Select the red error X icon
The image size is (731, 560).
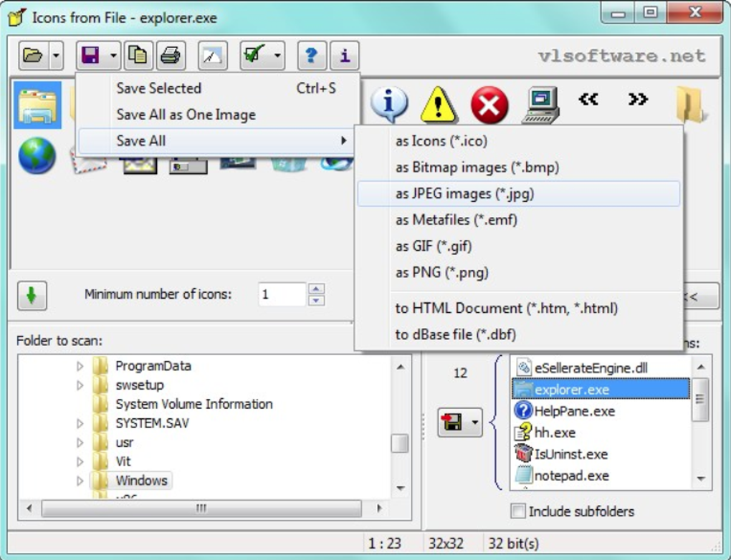click(x=489, y=105)
